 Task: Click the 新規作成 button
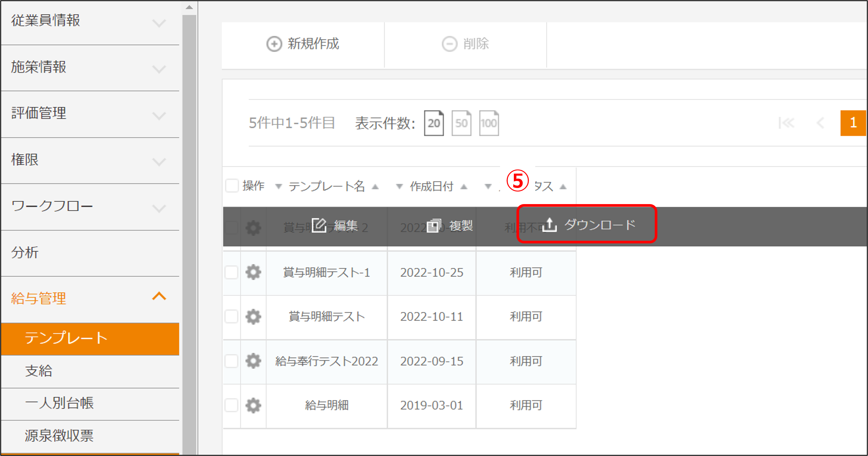point(303,44)
